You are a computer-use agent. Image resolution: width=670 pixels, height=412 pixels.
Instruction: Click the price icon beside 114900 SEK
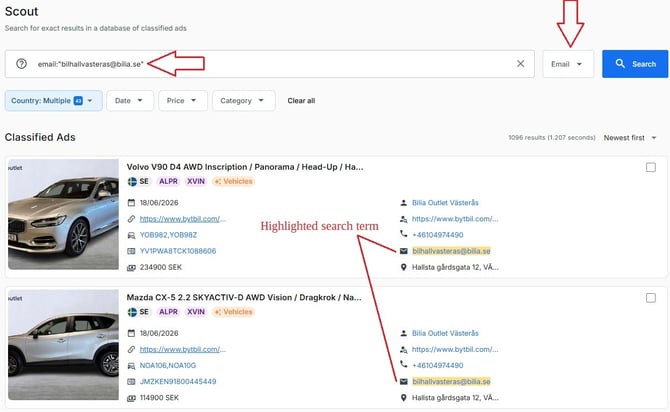click(131, 398)
